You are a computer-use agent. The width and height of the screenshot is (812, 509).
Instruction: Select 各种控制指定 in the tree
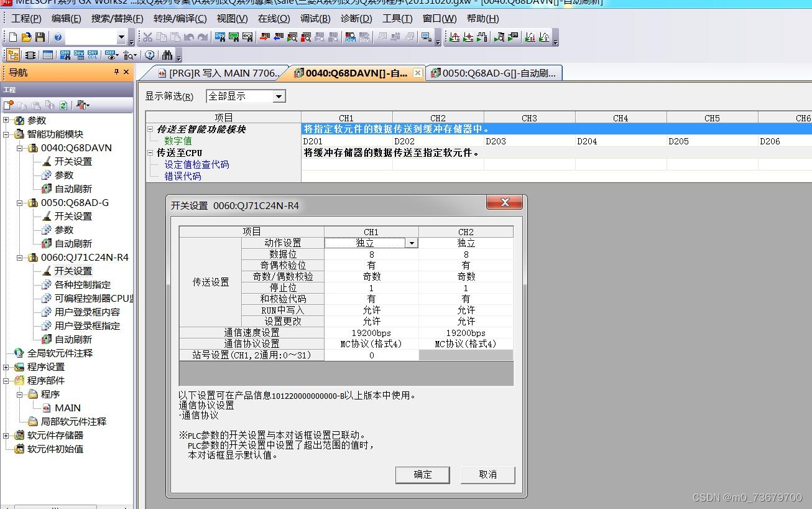click(x=83, y=284)
